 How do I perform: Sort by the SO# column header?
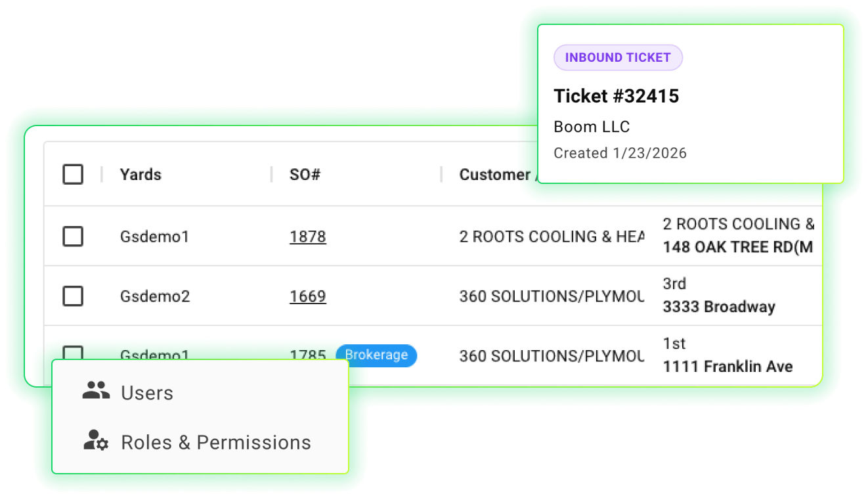pos(305,174)
